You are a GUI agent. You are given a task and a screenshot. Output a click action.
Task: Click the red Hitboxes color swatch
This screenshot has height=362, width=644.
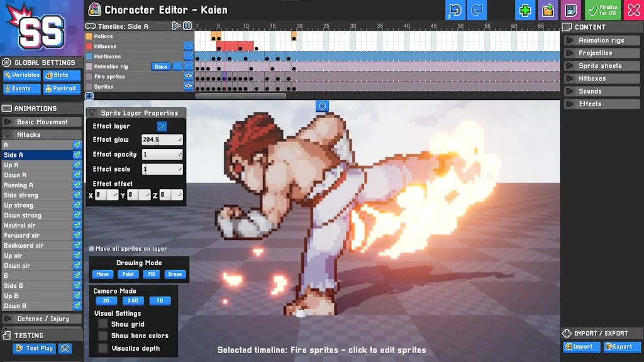89,46
